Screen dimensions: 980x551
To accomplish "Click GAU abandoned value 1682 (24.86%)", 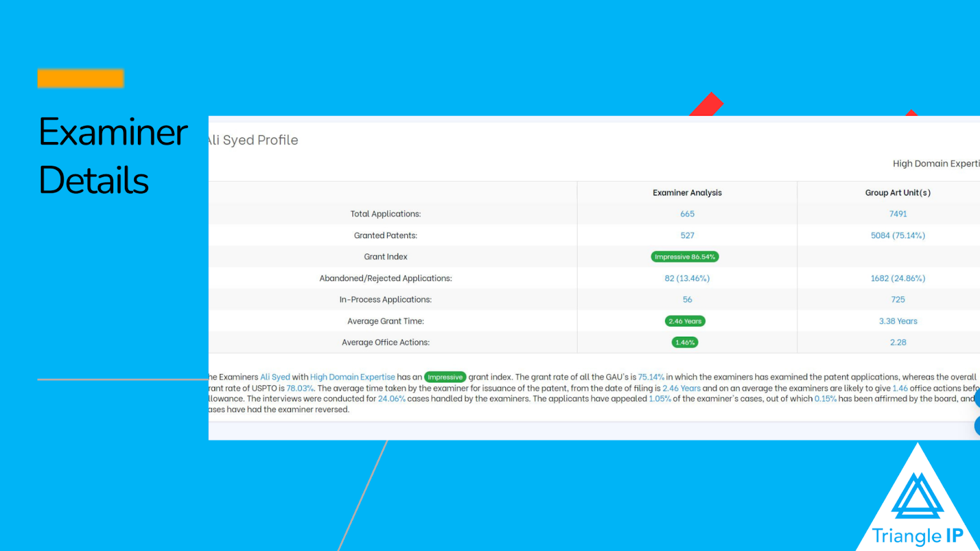I will pyautogui.click(x=898, y=278).
